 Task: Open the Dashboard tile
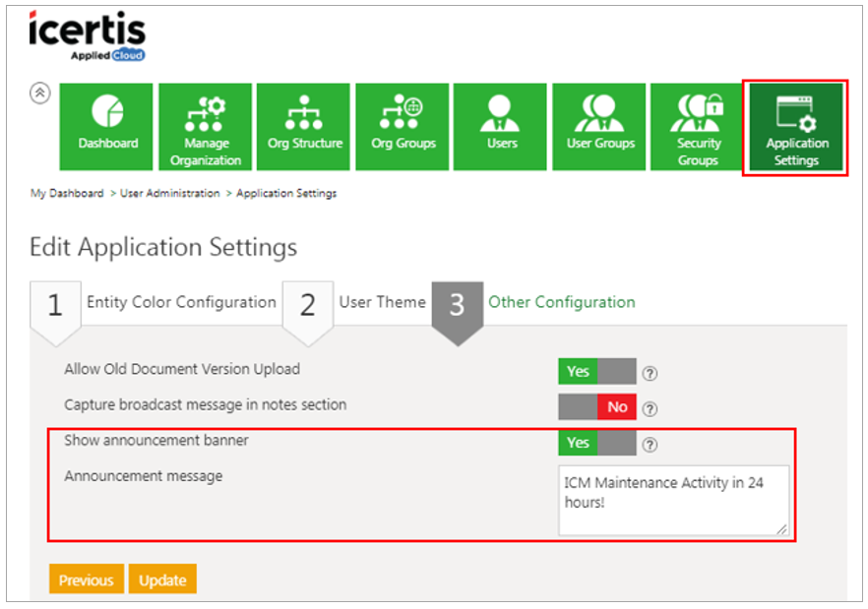click(x=107, y=126)
